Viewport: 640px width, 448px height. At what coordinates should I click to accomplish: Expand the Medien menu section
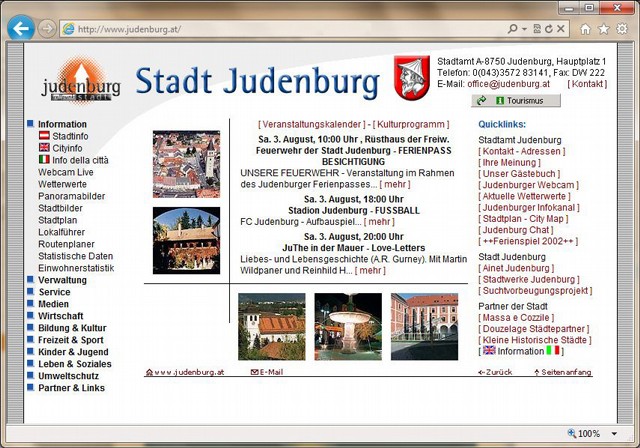pos(48,304)
